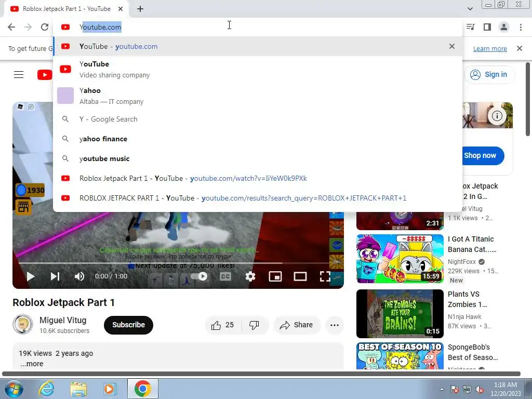Select YouTube Video sharing company suggestion
Screen dimensions: 532x399
point(258,69)
